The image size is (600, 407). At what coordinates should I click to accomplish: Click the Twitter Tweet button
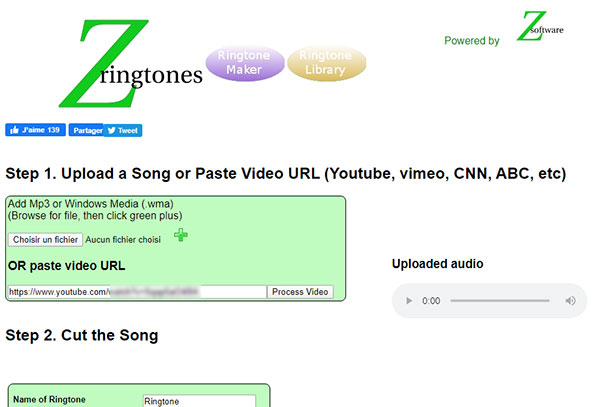pyautogui.click(x=123, y=130)
